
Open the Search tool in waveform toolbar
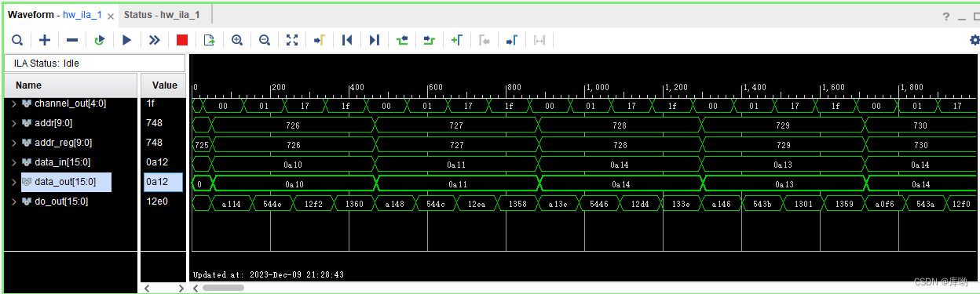point(17,40)
